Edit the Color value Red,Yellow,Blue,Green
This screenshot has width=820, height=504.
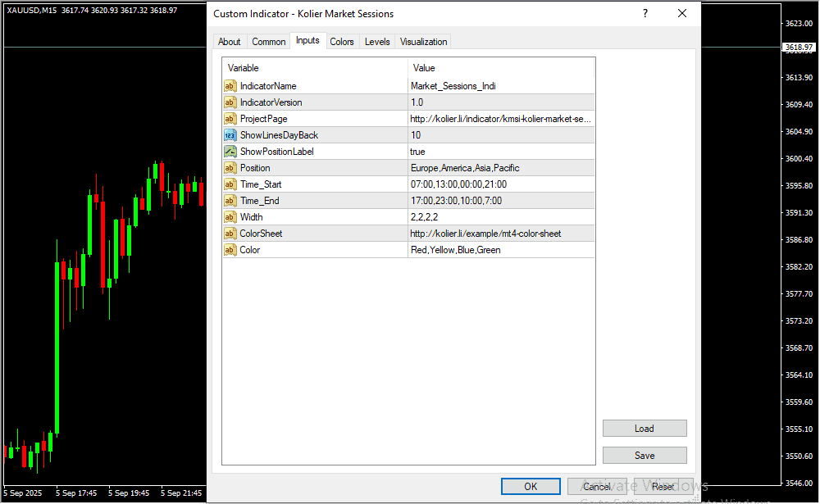tap(501, 250)
